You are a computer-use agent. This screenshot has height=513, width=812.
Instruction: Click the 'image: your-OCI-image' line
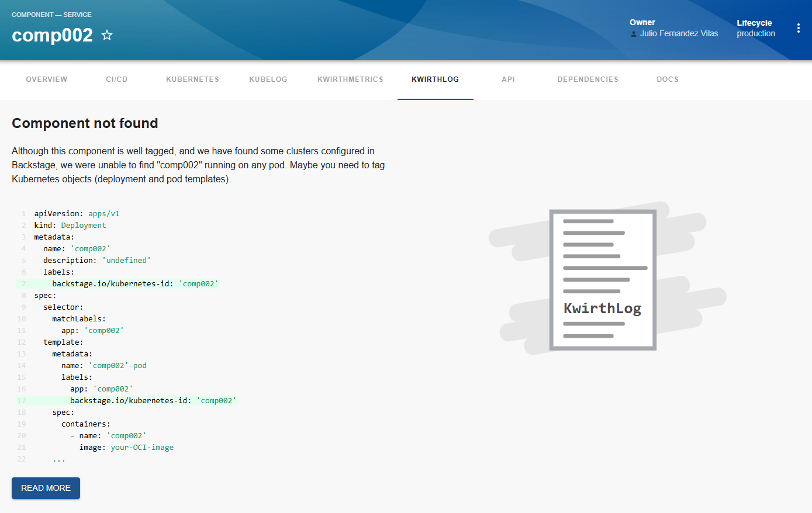coord(126,448)
